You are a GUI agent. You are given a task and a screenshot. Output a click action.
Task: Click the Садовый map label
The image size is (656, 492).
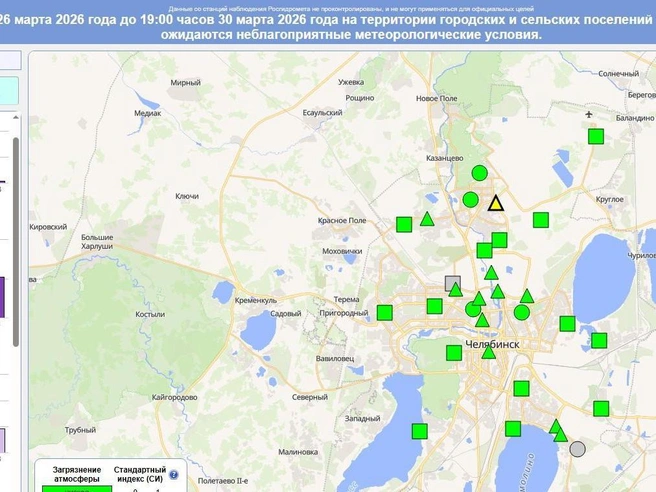point(285,313)
